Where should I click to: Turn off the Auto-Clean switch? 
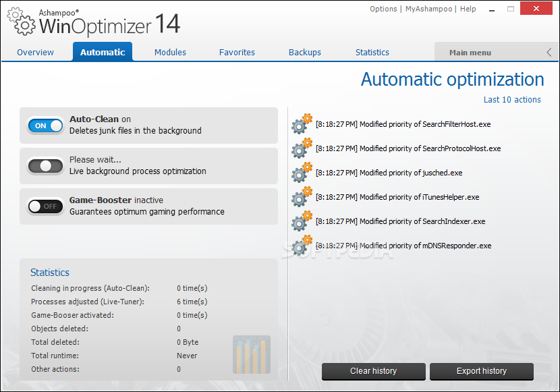pos(45,125)
